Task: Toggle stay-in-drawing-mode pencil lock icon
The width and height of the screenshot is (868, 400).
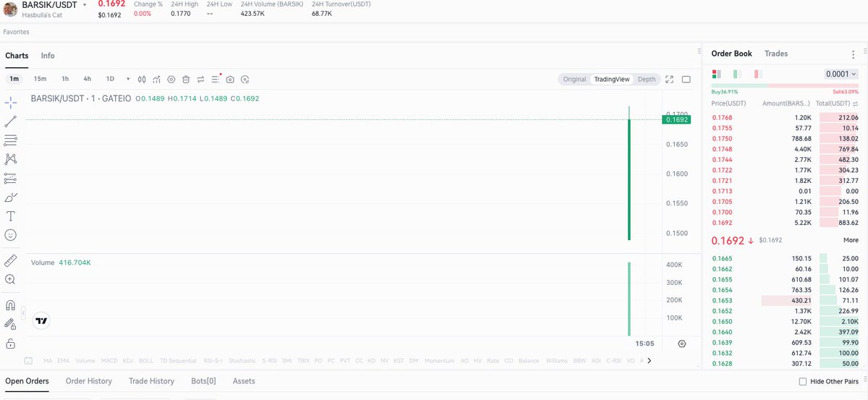Action: coord(11,324)
